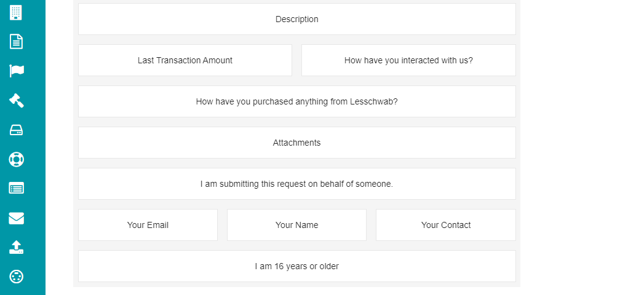644x295 pixels.
Task: Open the circular dots sidebar icon
Action: click(x=17, y=277)
